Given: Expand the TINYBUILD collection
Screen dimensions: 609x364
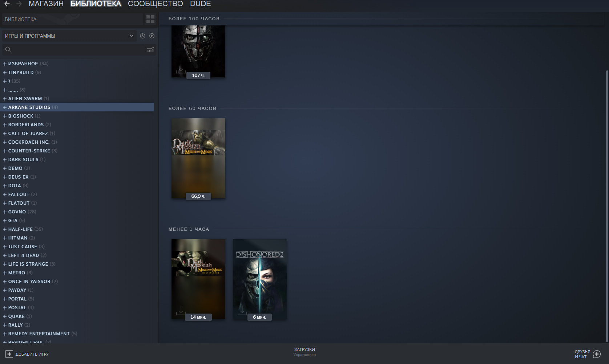Looking at the screenshot, I should pyautogui.click(x=5, y=73).
